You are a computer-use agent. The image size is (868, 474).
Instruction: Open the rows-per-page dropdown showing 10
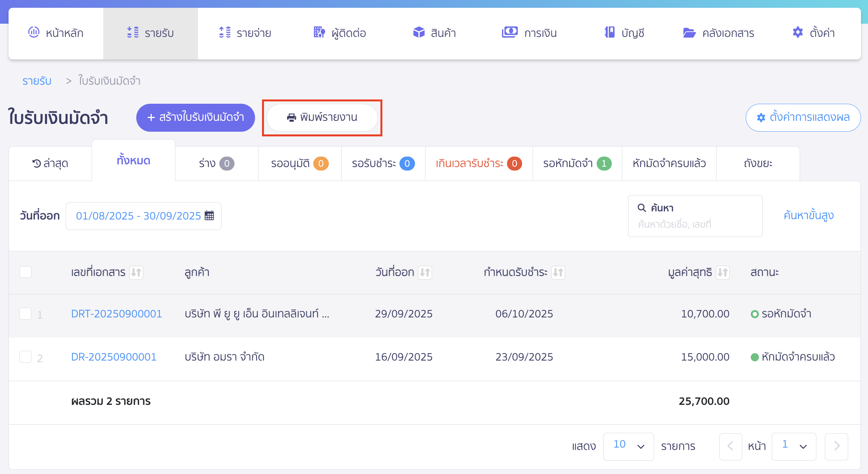click(x=628, y=446)
